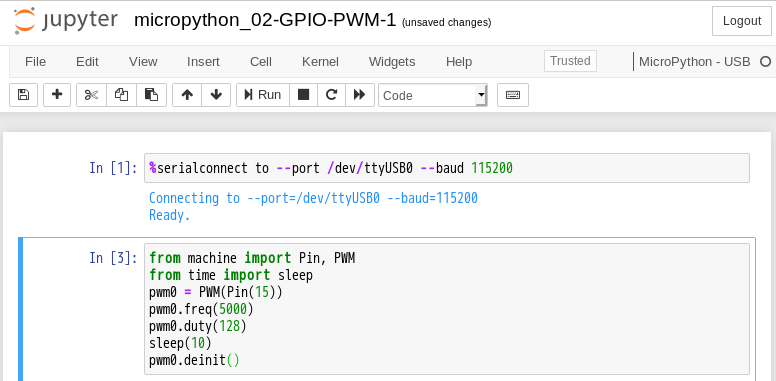Viewport: 776px width, 381px height.
Task: Click the Run button
Action: click(x=263, y=95)
